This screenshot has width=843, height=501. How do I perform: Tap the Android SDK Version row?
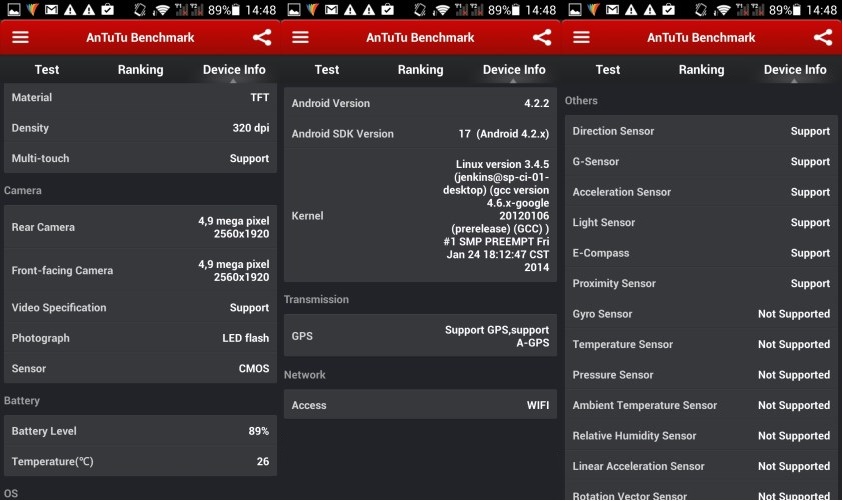pyautogui.click(x=420, y=134)
